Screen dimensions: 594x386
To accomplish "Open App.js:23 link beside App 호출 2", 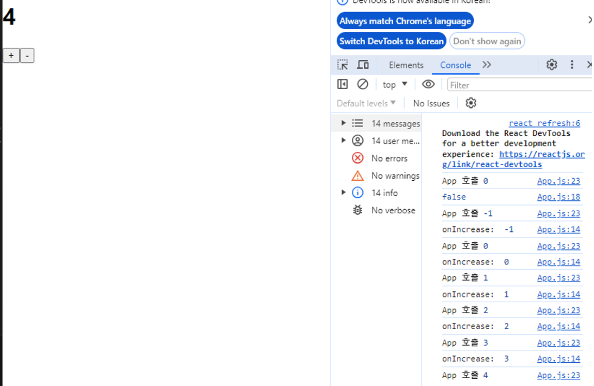I will point(558,311).
